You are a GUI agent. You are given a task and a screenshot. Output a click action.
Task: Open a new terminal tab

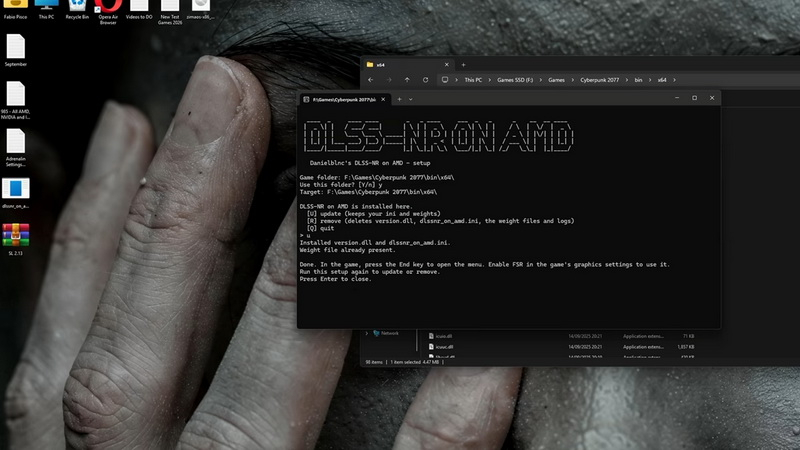click(399, 99)
